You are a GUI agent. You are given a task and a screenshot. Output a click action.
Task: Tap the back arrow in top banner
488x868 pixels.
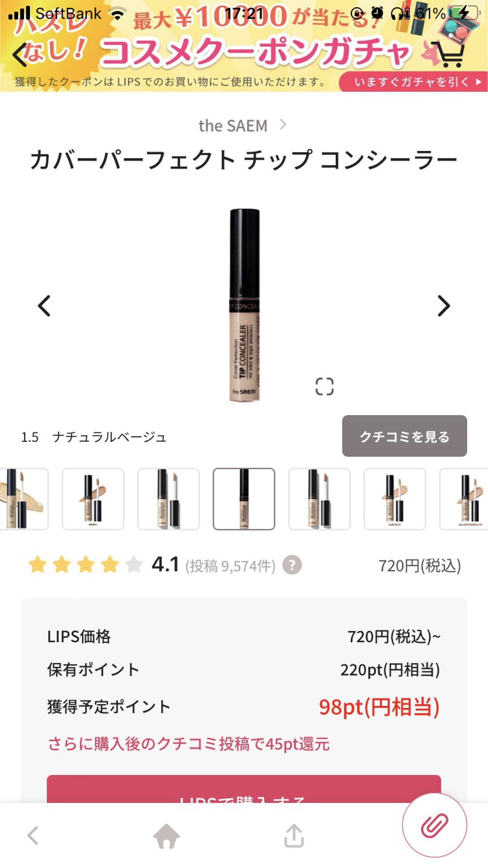point(20,55)
